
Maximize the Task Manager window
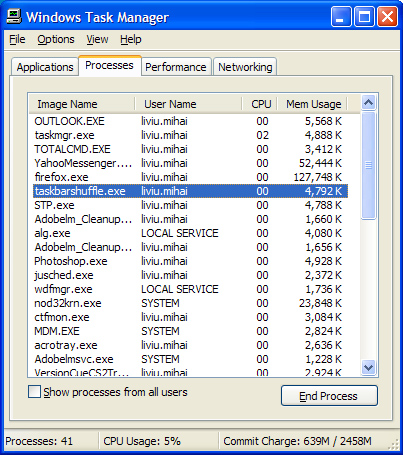tap(364, 17)
